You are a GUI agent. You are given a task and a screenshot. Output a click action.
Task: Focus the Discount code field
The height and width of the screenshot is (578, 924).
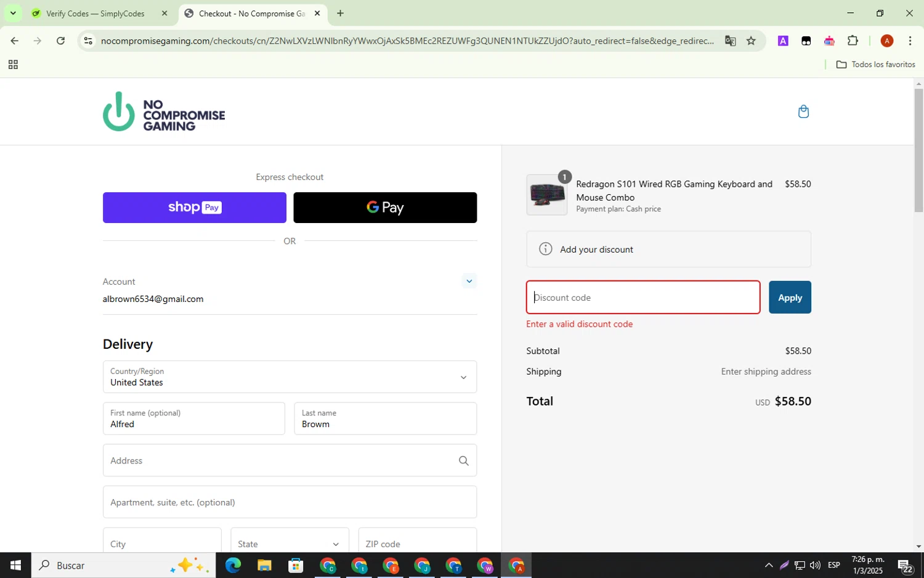[643, 297]
